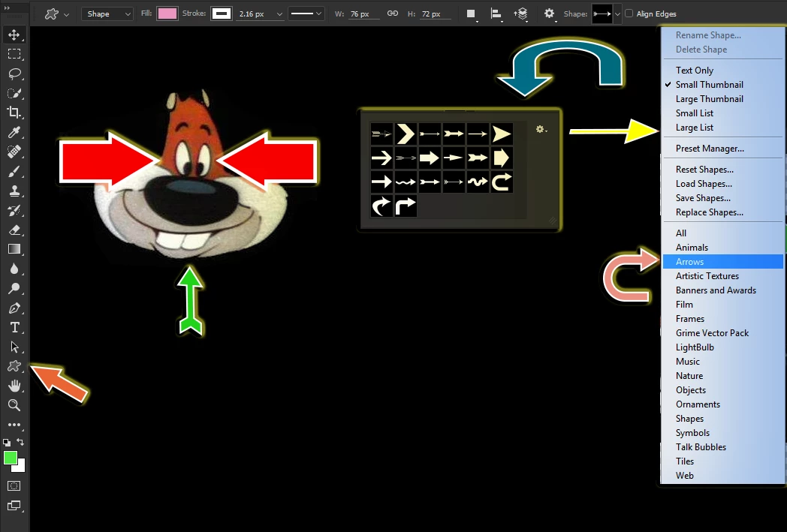Collapse the toolbar with the double arrows
787x532 pixels.
tap(7, 8)
